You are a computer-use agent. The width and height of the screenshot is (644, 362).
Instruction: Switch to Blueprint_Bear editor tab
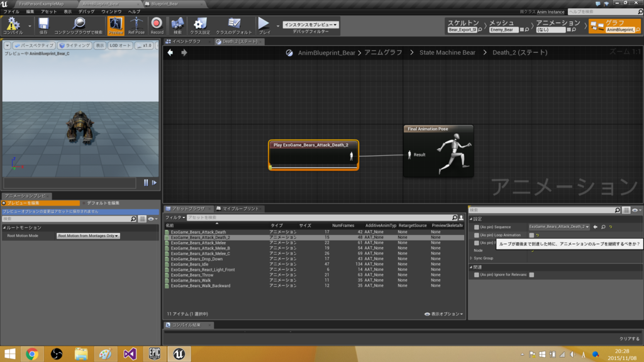[164, 4]
